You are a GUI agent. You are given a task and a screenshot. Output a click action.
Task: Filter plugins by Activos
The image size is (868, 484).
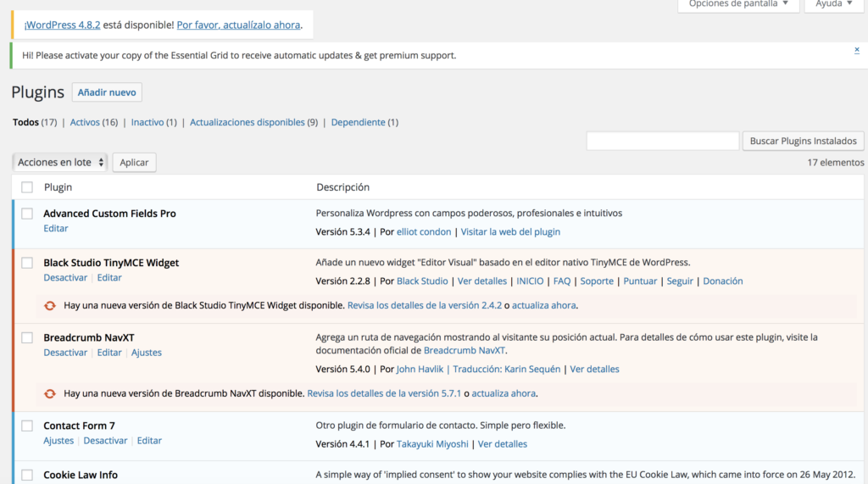pyautogui.click(x=85, y=122)
